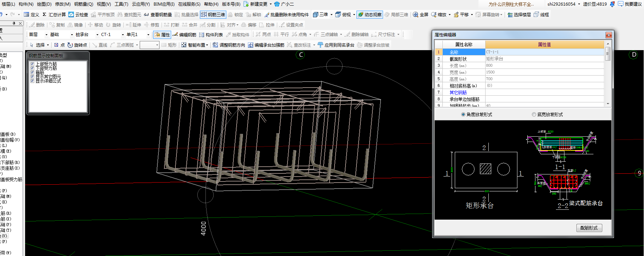Click 批量删除未使用构件 tool

(x=286, y=14)
